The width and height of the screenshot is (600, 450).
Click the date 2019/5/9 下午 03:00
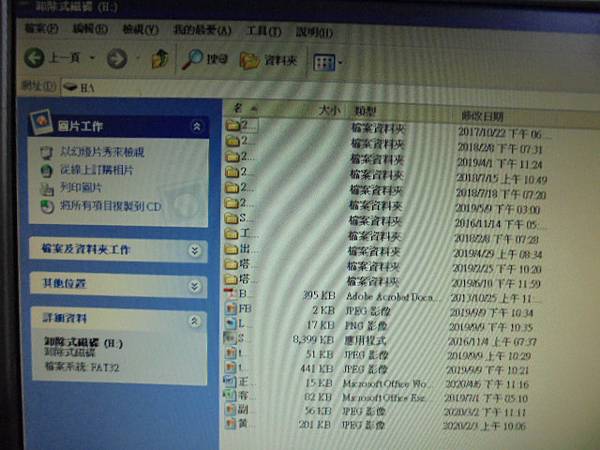tap(497, 209)
